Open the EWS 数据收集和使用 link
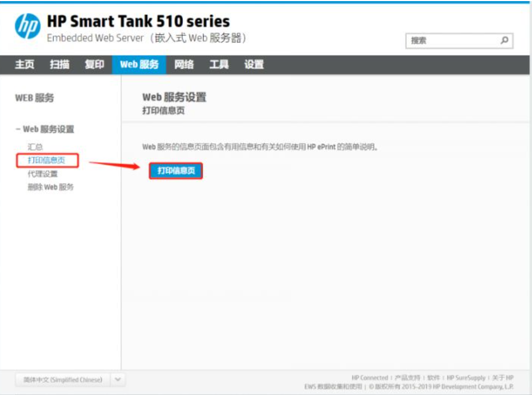 (333, 386)
